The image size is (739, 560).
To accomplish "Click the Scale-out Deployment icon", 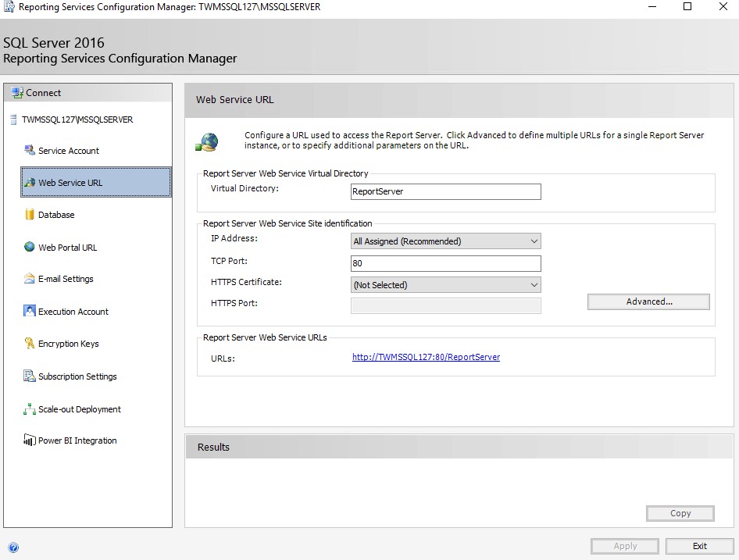I will 29,409.
